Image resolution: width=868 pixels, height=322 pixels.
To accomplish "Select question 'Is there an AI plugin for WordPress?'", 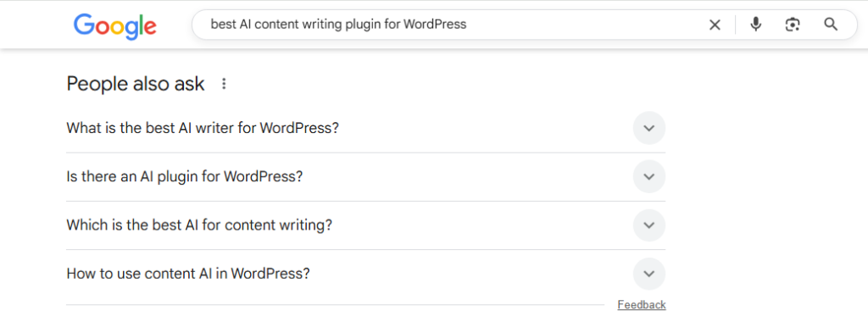I will point(185,176).
